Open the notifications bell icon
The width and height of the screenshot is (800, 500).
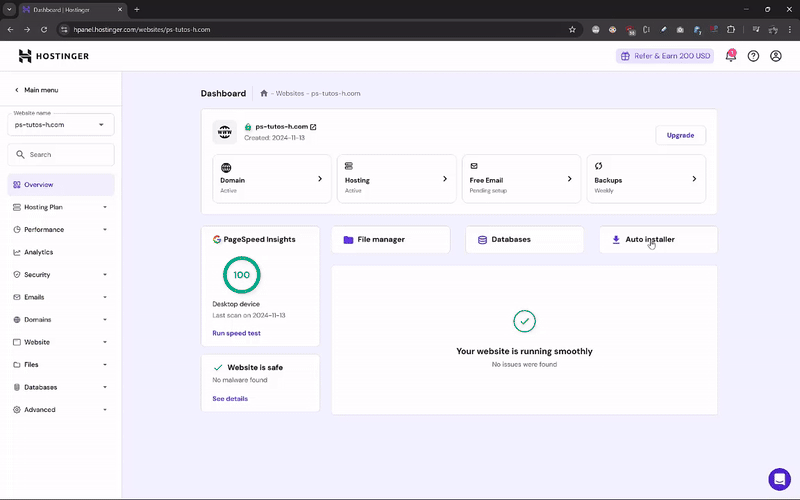[731, 56]
